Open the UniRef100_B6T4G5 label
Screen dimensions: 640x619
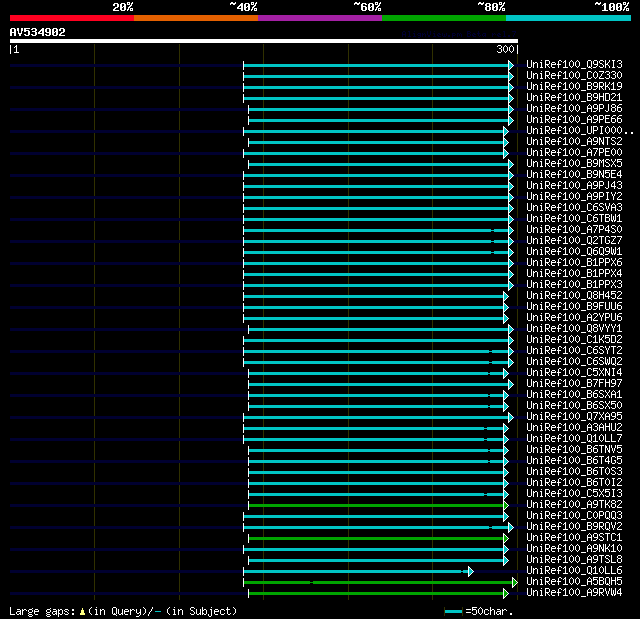[x=574, y=461]
